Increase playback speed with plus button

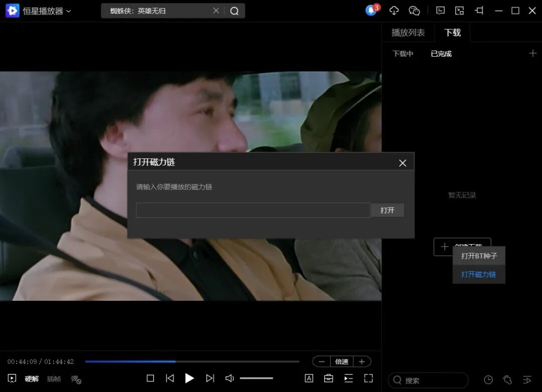362,361
